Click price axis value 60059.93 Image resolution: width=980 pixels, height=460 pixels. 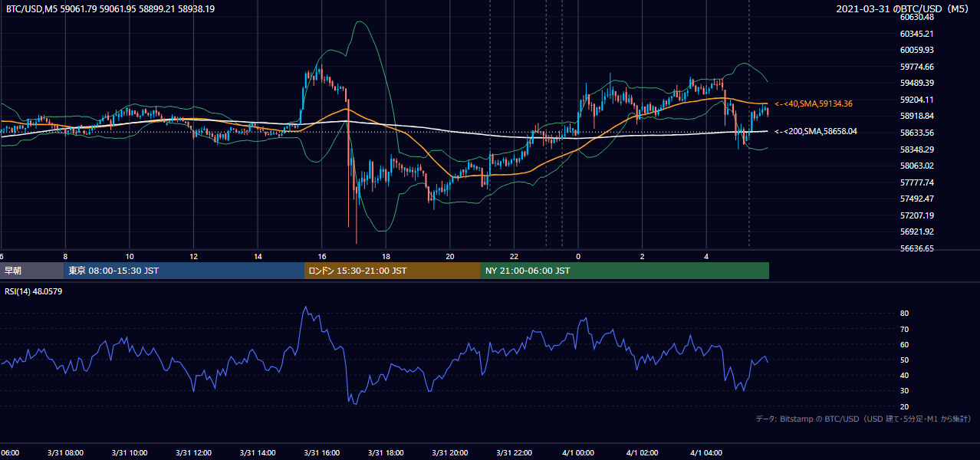tap(916, 50)
